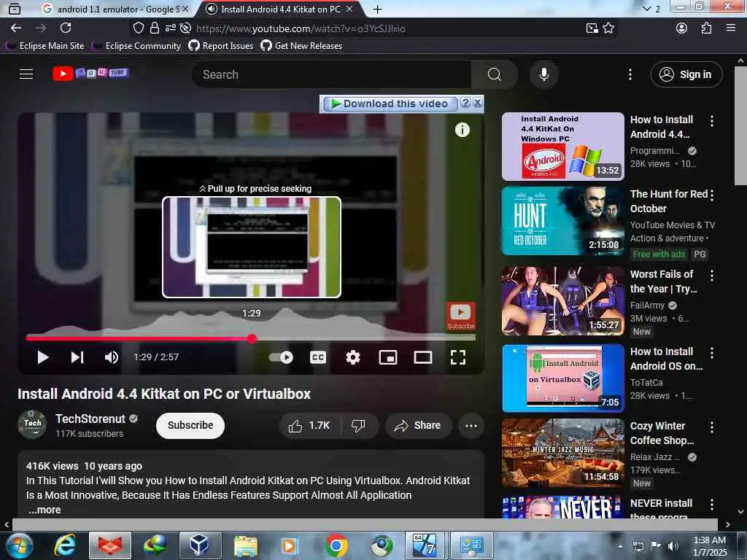The width and height of the screenshot is (747, 560).
Task: Open Firefox application menu
Action: coord(731,28)
